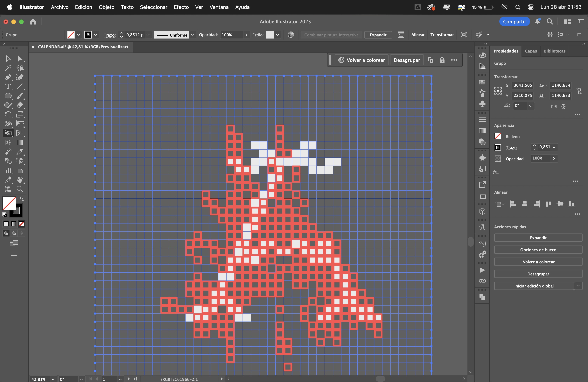Viewport: 588px width, 382px height.
Task: Open Spotlight search in macOS menu bar
Action: point(518,7)
